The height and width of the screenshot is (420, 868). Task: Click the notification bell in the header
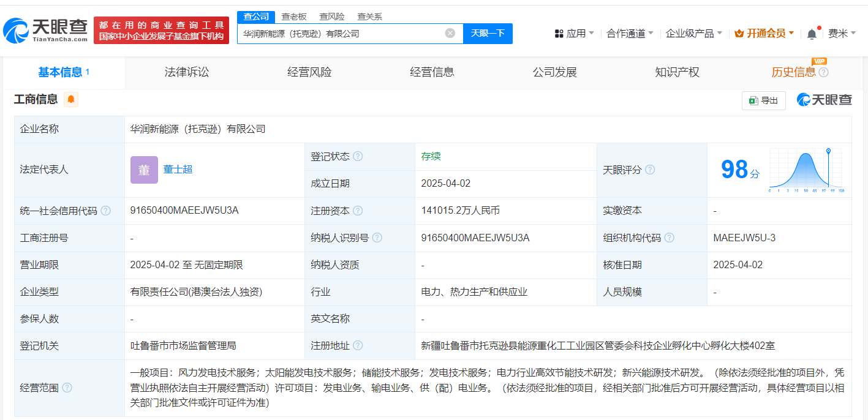(812, 34)
